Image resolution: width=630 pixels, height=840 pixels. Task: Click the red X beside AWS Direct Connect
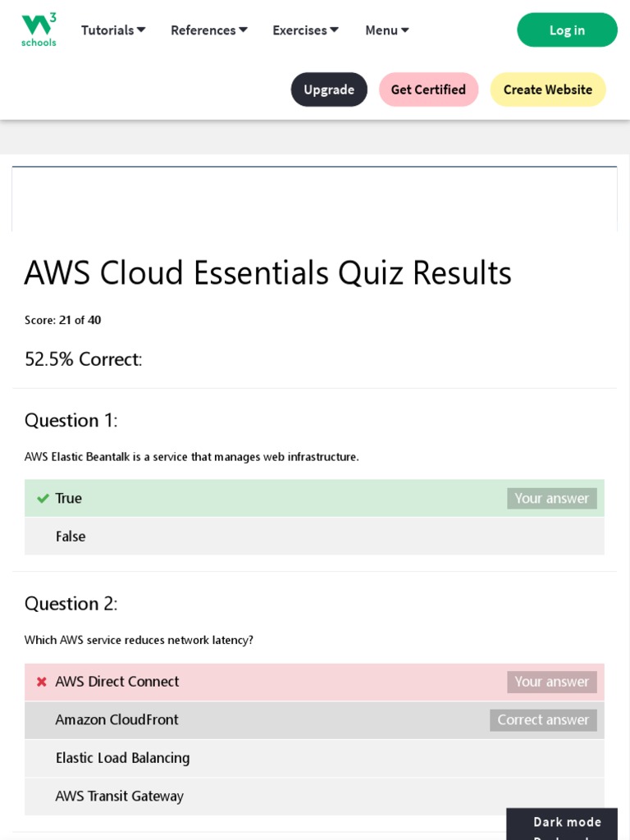[x=42, y=682]
